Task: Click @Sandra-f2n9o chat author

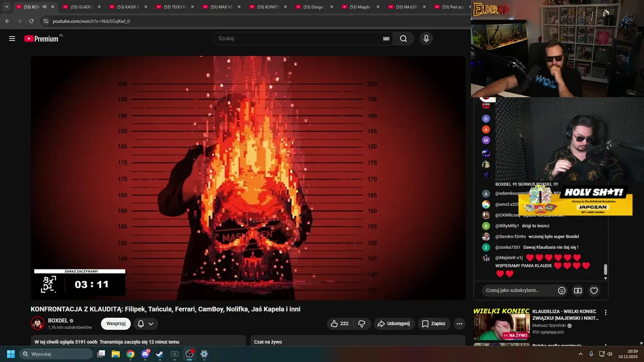Action: (510, 237)
